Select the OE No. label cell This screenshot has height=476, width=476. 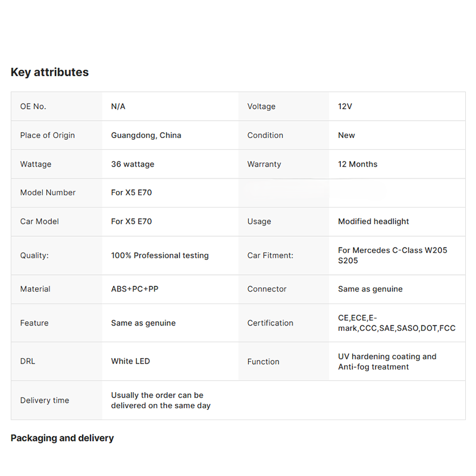[x=57, y=107]
